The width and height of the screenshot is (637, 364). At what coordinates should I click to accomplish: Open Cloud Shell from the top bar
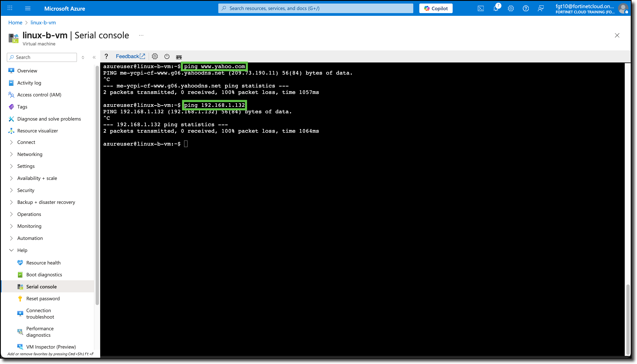point(481,8)
